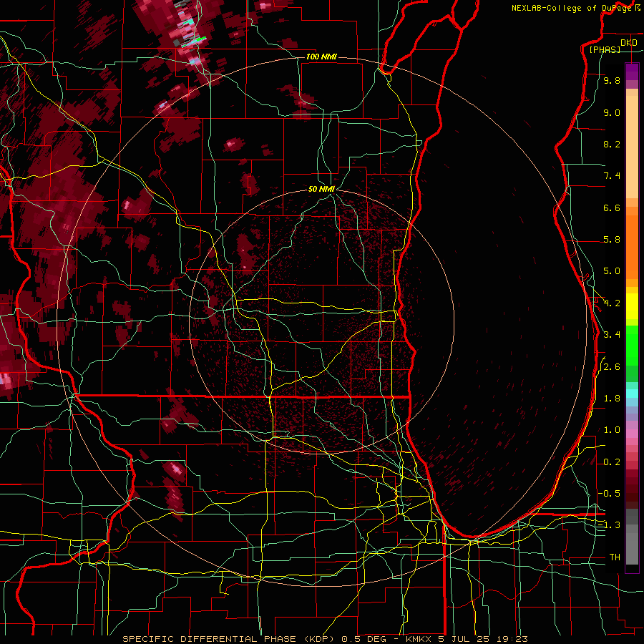
Task: Click the 1.0 scale value
Action: [612, 430]
